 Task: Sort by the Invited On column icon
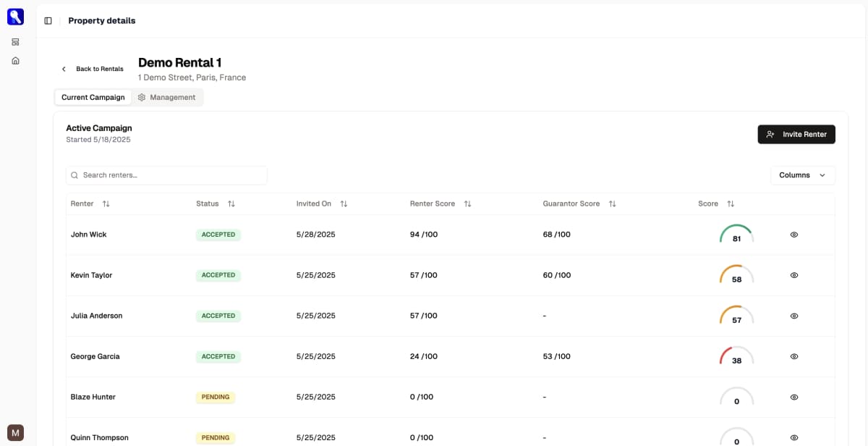[x=344, y=204]
